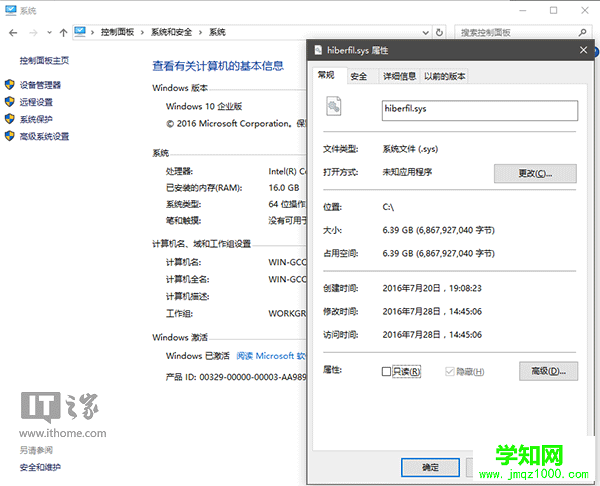Minimize the 系统 window

(523, 11)
